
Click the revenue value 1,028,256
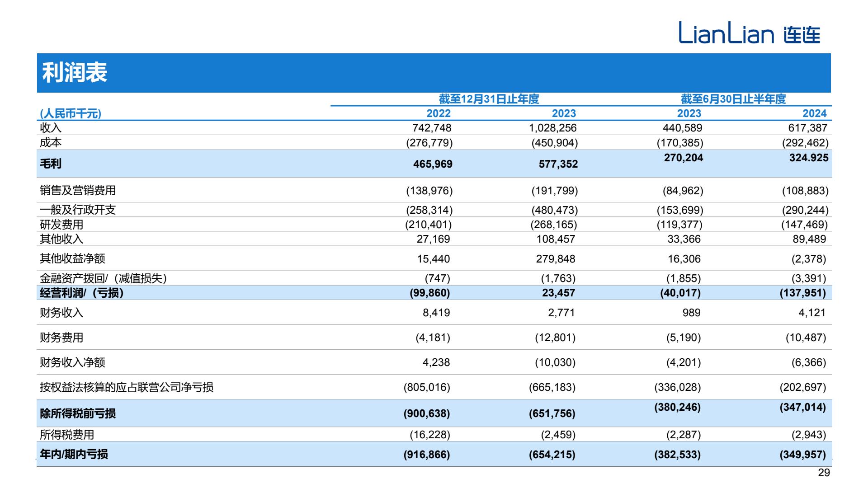tap(552, 128)
